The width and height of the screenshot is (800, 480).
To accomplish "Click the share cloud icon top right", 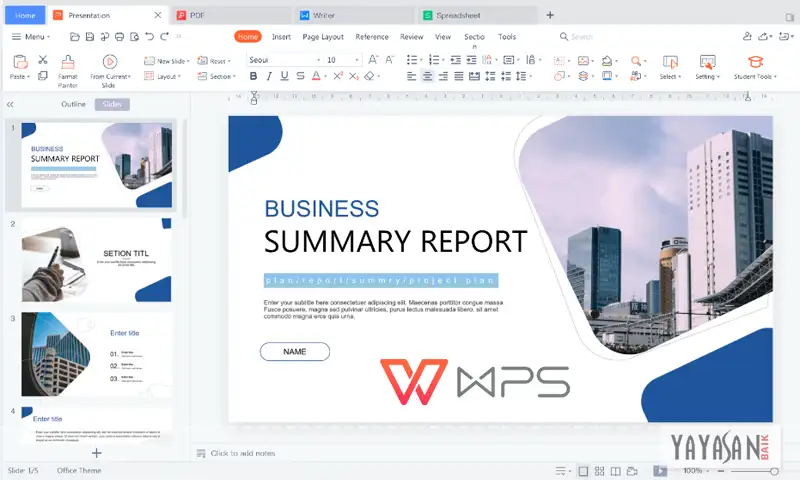I will click(763, 36).
